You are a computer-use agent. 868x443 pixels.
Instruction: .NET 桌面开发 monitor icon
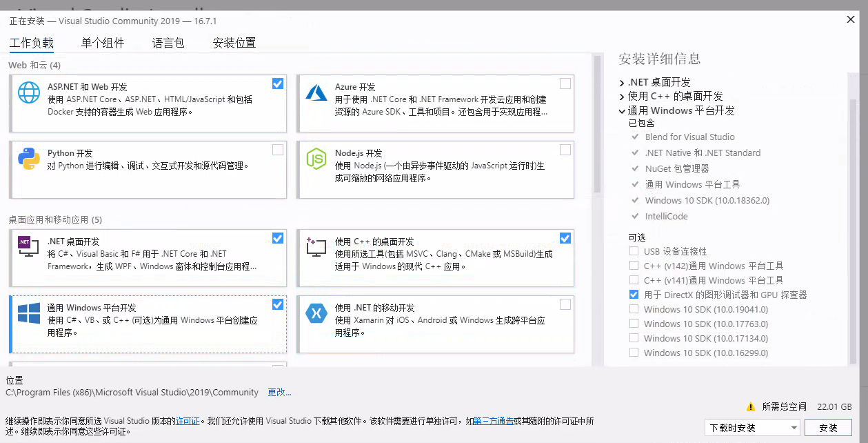coord(29,246)
